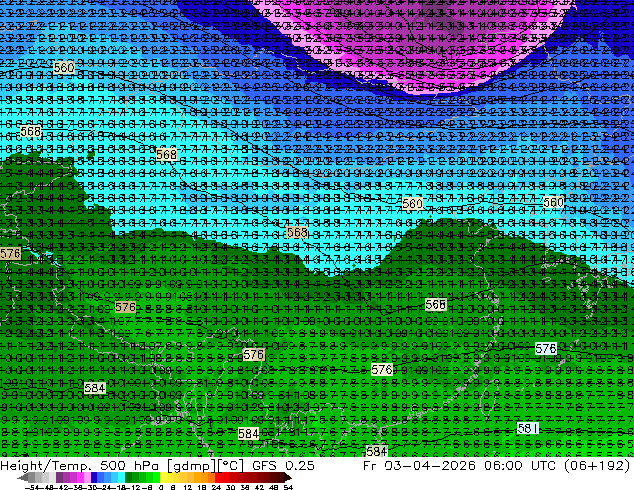This screenshot has width=634, height=490.
Task: Click the bright magenta swatch in the color scale
Action: pyautogui.click(x=80, y=478)
